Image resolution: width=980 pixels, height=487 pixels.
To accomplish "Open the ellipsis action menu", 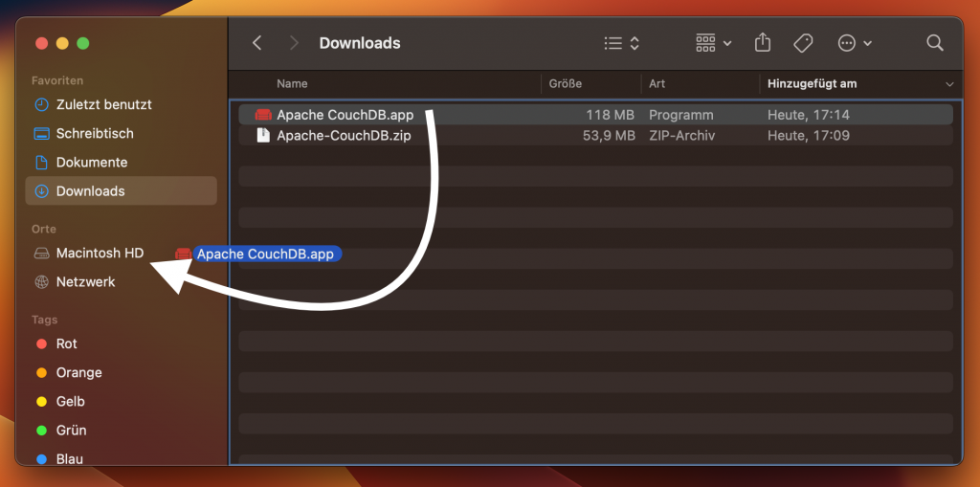I will pos(855,43).
